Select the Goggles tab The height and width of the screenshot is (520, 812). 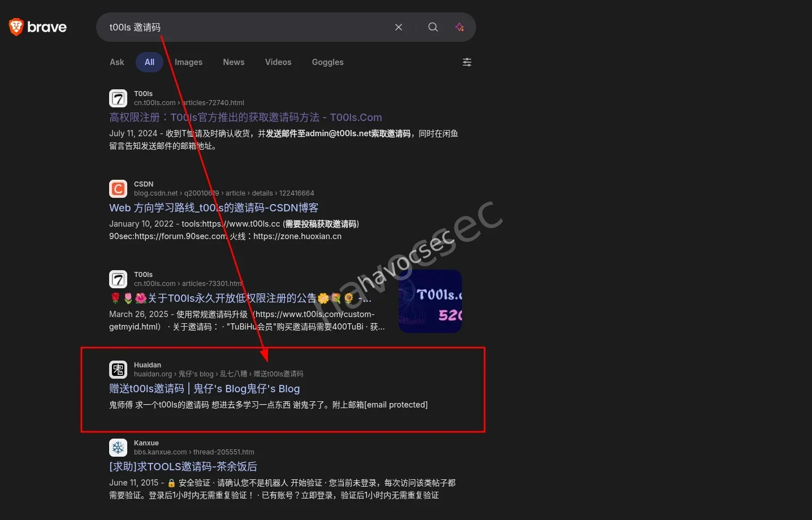(x=327, y=62)
